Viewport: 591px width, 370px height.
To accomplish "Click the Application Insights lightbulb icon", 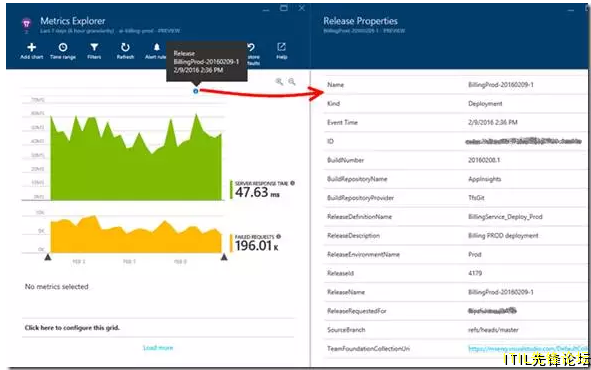I will click(x=26, y=24).
